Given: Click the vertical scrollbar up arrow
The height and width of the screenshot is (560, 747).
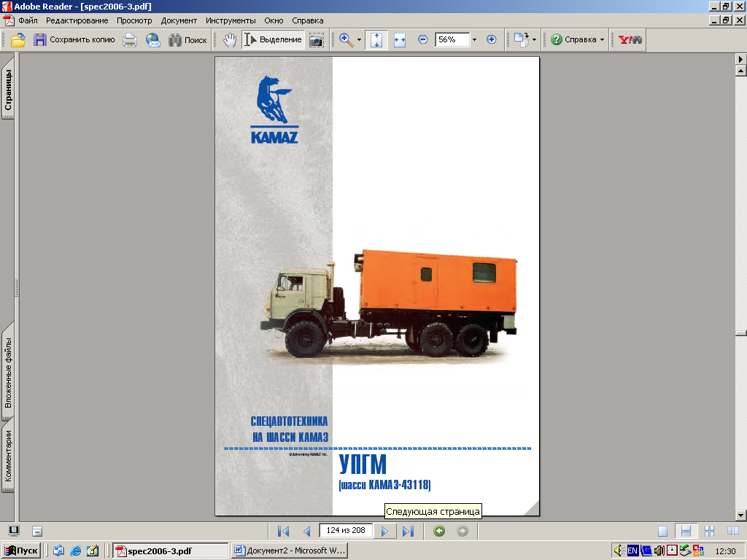Looking at the screenshot, I should pyautogui.click(x=740, y=71).
